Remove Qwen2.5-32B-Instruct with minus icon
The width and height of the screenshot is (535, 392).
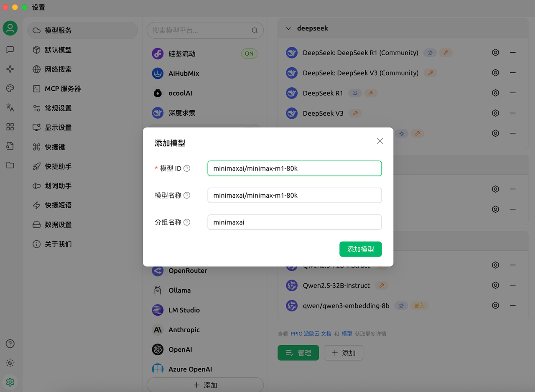[513, 285]
